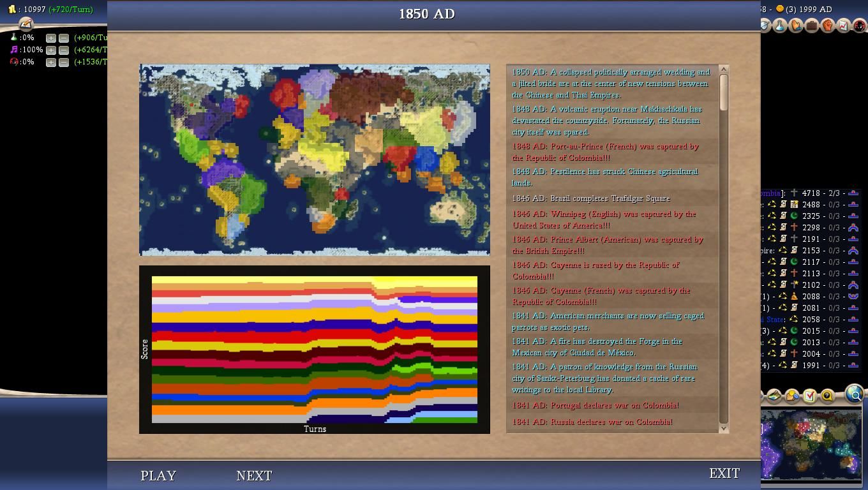The height and width of the screenshot is (490, 868).
Task: Click the yellow question mark icon
Action: [827, 396]
